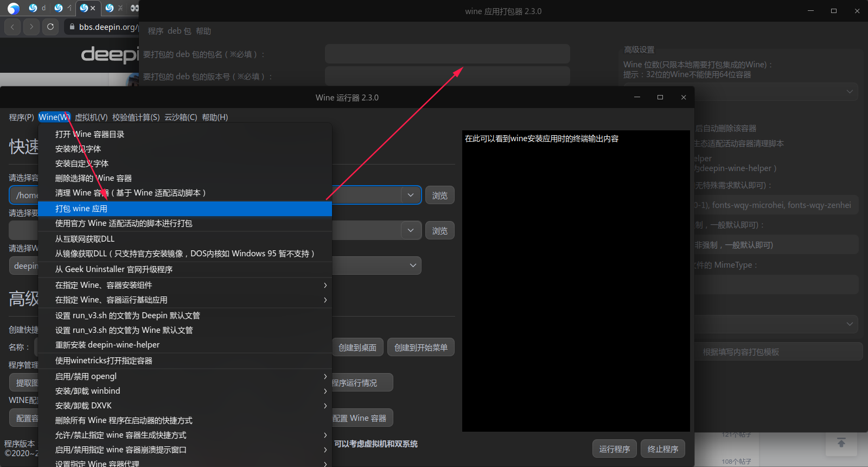Click 浏览 beside the executable path dropdown
Viewport: 868px width, 467px height.
pos(440,231)
